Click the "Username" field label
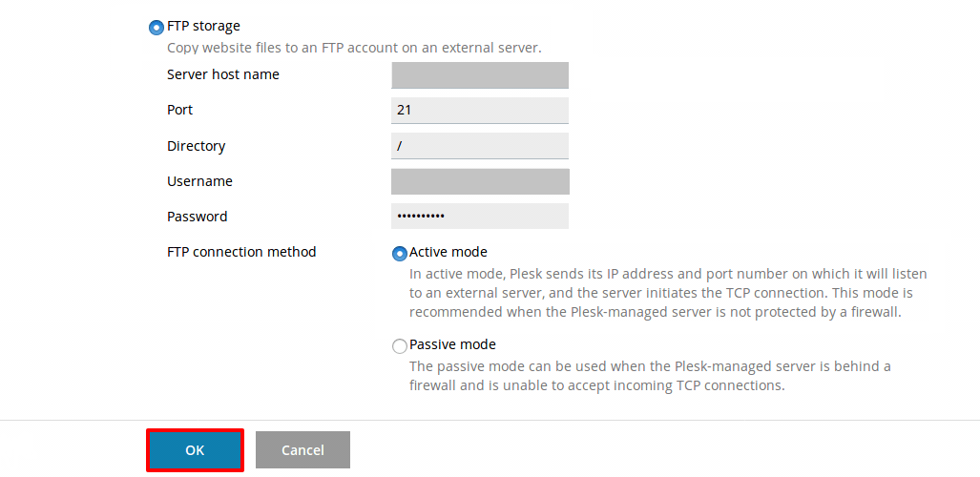This screenshot has height=477, width=980. (200, 182)
